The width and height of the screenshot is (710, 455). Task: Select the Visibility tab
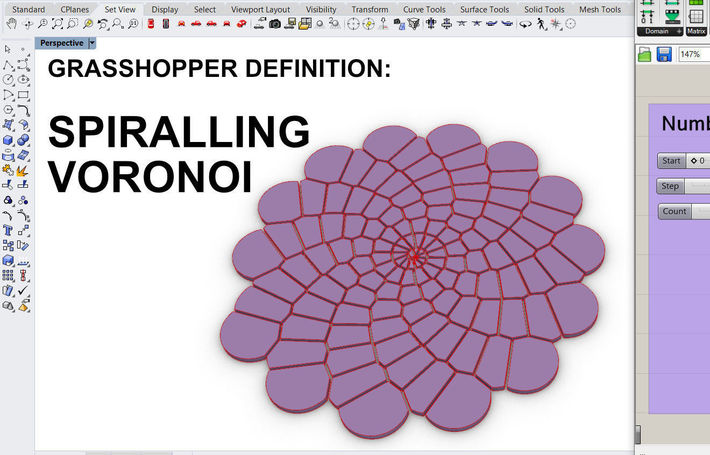321,10
